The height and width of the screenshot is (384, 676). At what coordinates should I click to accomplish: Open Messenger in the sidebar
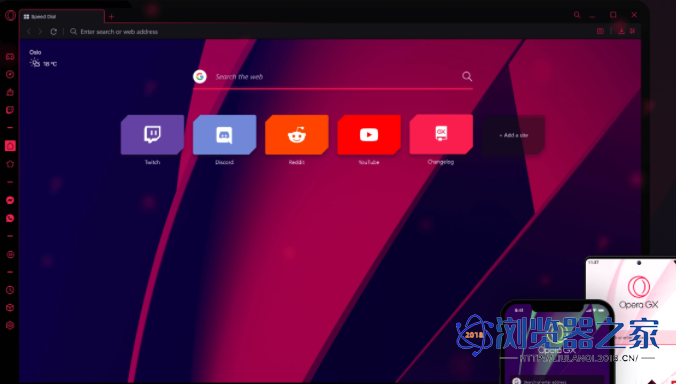pos(10,200)
